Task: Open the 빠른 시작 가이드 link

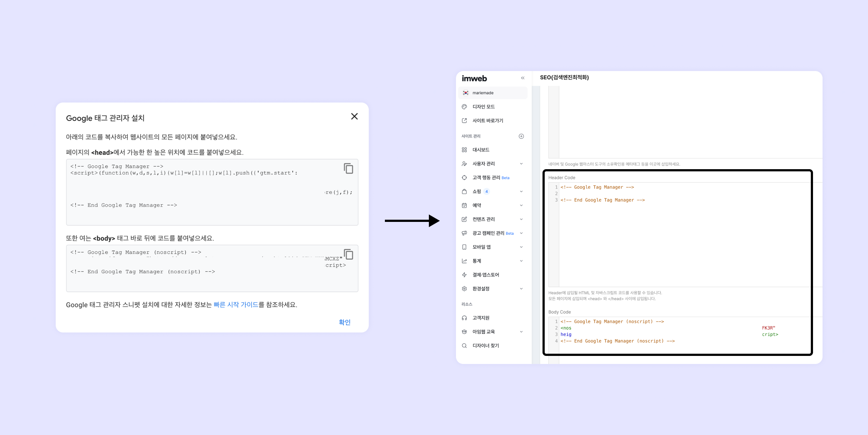Action: click(x=236, y=305)
